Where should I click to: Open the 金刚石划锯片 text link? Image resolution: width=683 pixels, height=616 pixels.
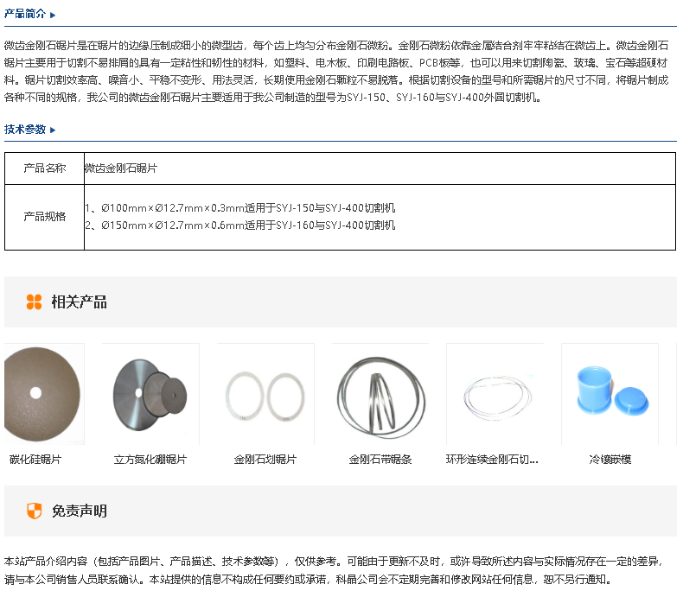[x=265, y=460]
